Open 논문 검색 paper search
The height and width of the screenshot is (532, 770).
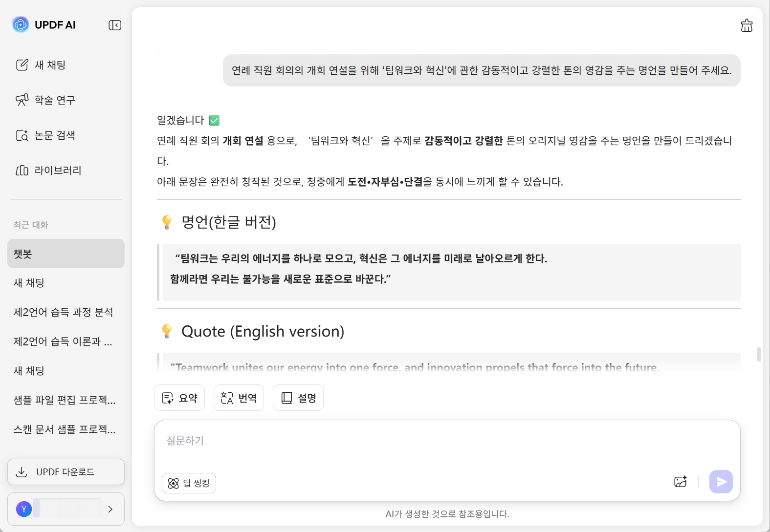pyautogui.click(x=45, y=135)
